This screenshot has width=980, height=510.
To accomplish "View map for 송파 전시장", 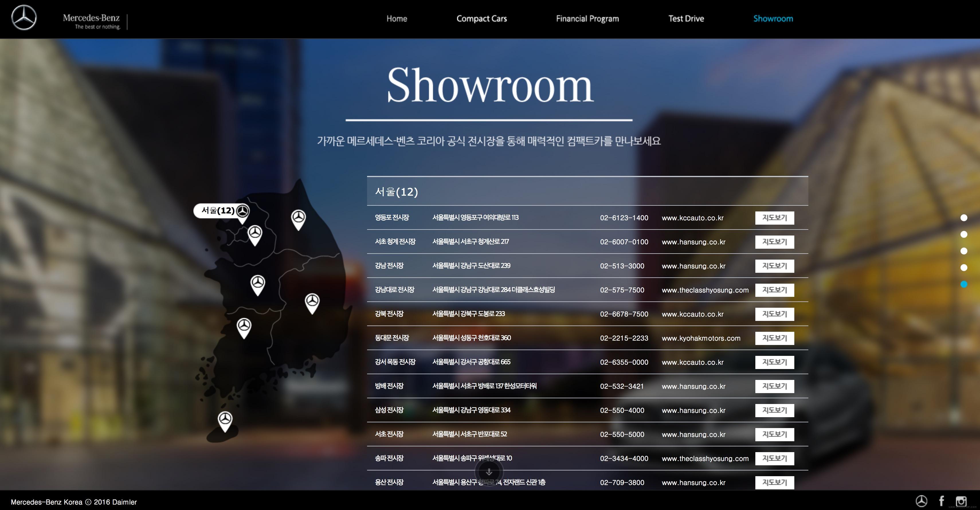I will point(775,458).
